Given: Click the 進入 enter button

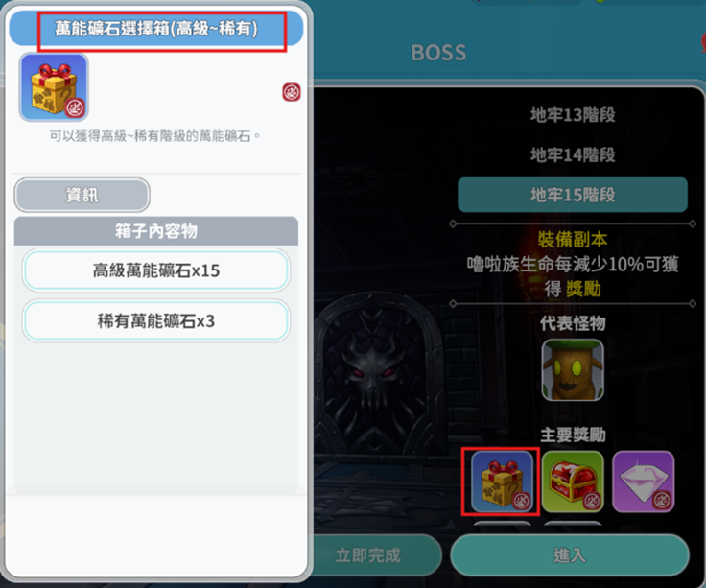Looking at the screenshot, I should pos(570,554).
